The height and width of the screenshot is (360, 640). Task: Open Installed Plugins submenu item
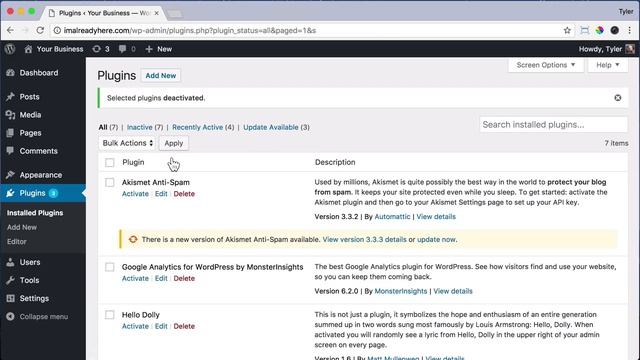(x=35, y=213)
